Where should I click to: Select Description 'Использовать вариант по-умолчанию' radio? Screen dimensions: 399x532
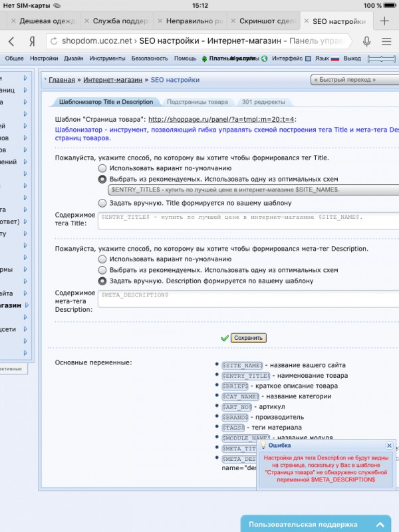(x=102, y=259)
